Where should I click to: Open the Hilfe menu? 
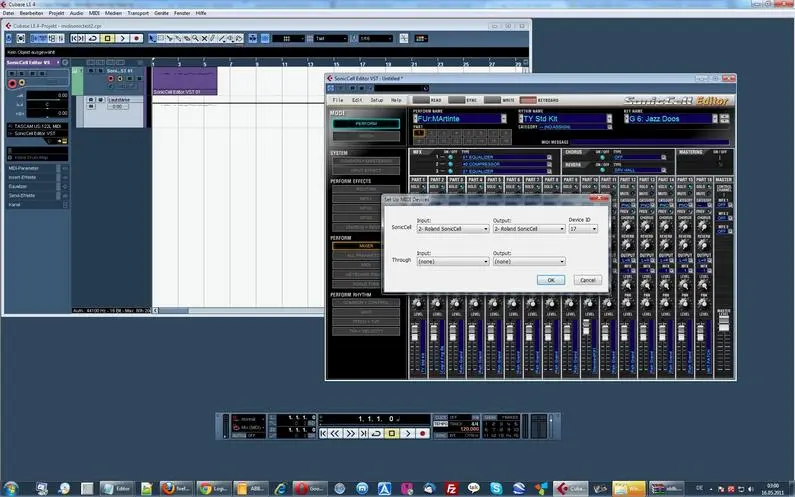[201, 13]
